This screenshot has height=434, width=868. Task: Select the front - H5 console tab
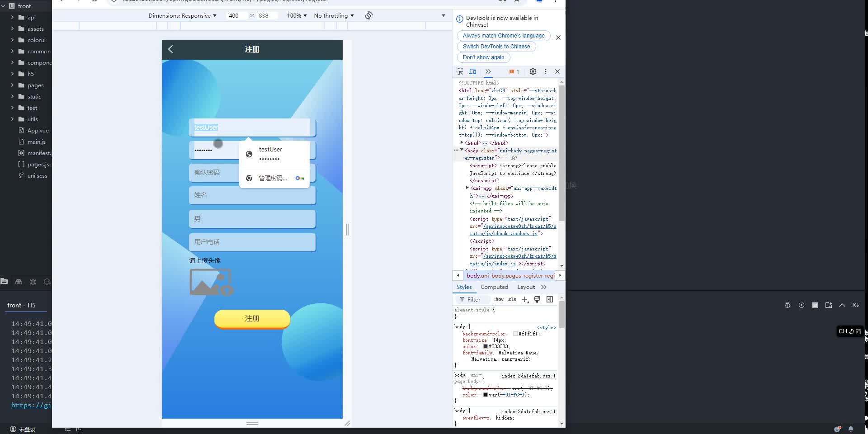coord(21,305)
